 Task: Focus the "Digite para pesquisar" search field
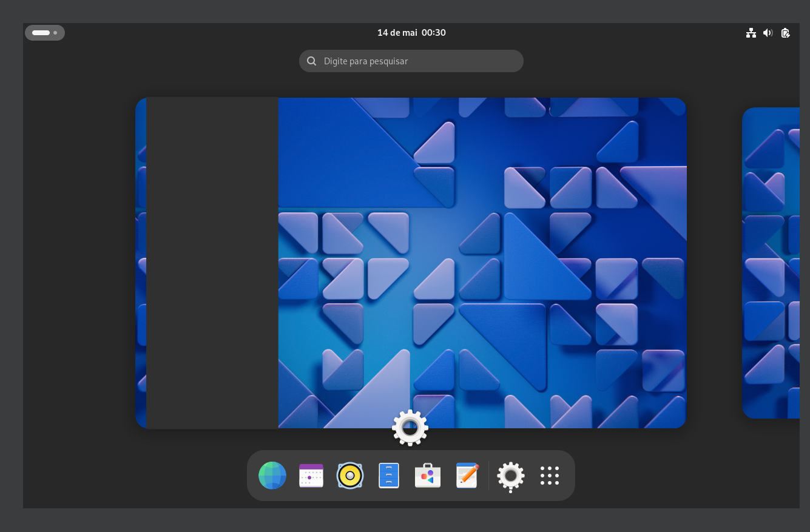[419, 61]
